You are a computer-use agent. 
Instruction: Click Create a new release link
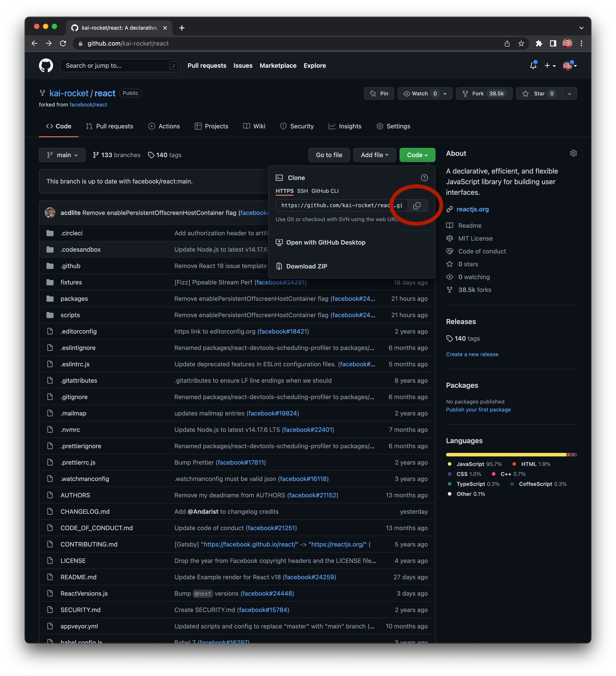point(472,354)
